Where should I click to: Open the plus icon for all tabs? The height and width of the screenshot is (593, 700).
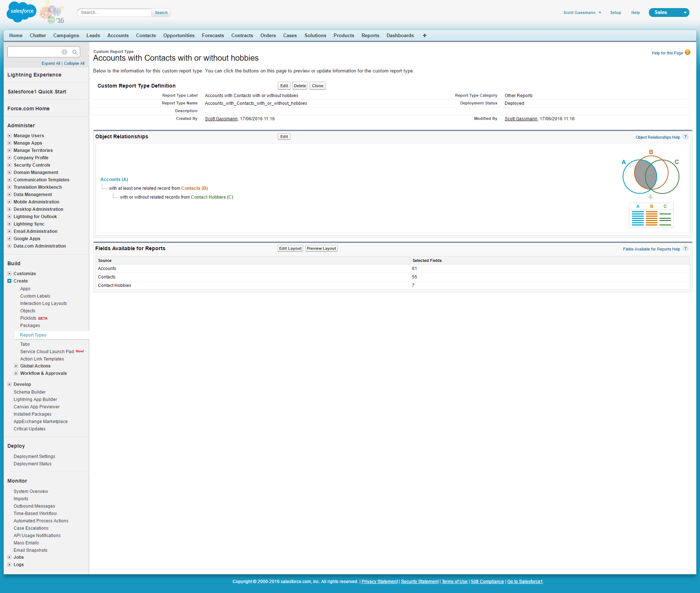[x=424, y=36]
